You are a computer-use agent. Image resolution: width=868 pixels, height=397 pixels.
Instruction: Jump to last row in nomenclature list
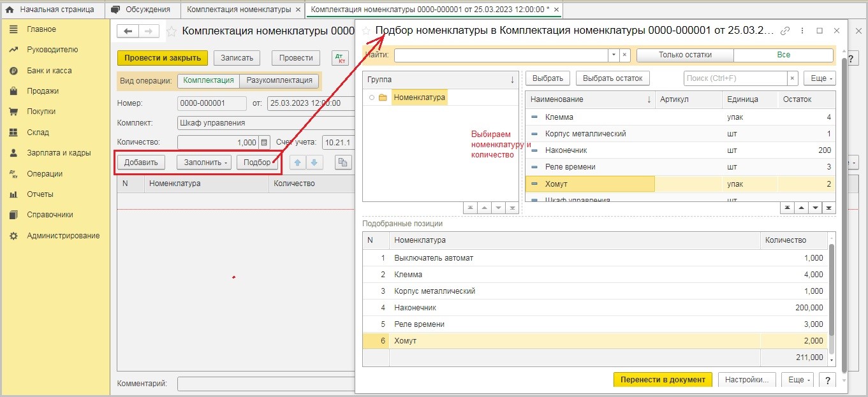(828, 208)
